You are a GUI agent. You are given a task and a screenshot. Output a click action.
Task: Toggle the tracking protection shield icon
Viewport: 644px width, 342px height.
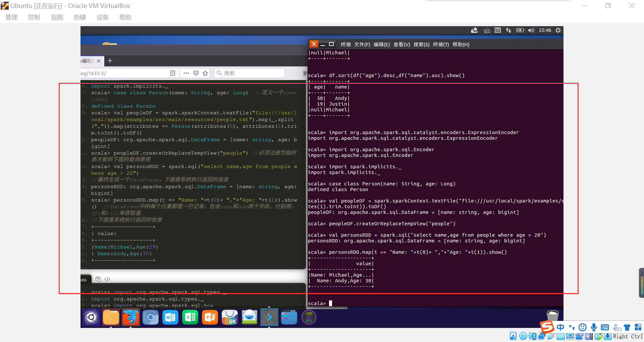pos(196,73)
